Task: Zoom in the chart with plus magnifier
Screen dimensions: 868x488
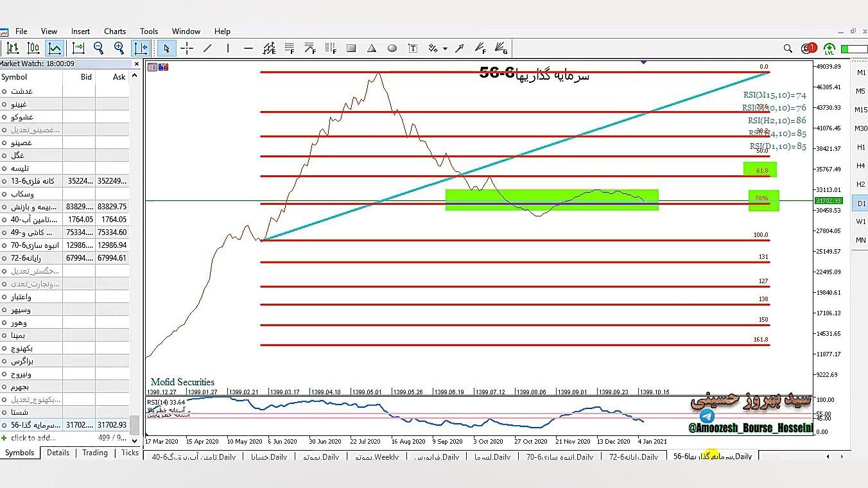Action: (x=119, y=48)
